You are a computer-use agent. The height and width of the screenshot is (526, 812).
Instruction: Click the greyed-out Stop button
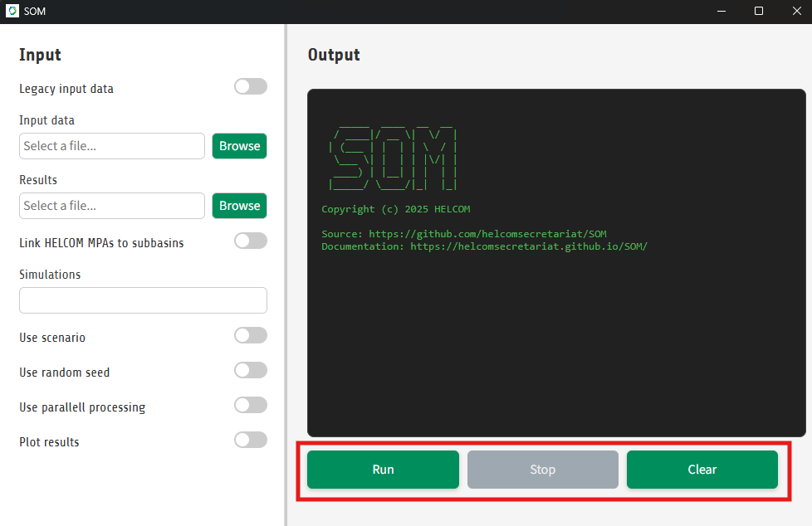pyautogui.click(x=543, y=470)
